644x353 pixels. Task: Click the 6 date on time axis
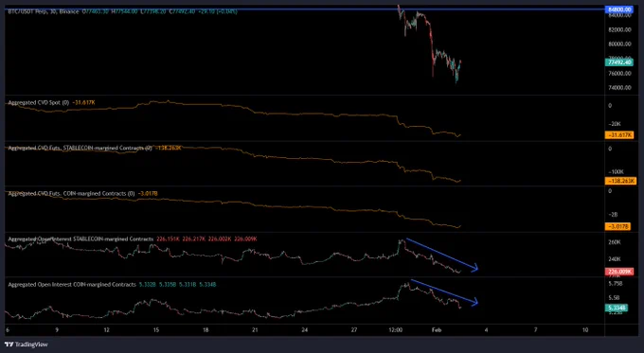(x=8, y=329)
